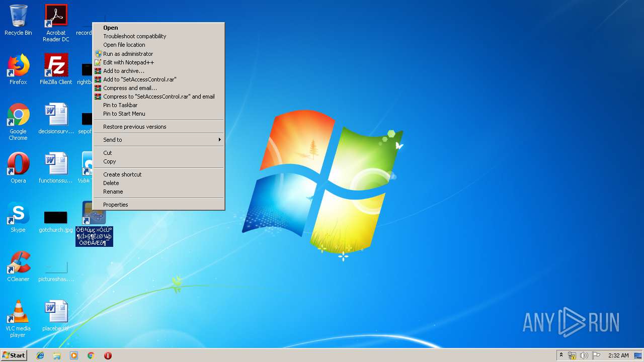644x362 pixels.
Task: Open Windows Media Player taskbar icon
Action: [74, 355]
